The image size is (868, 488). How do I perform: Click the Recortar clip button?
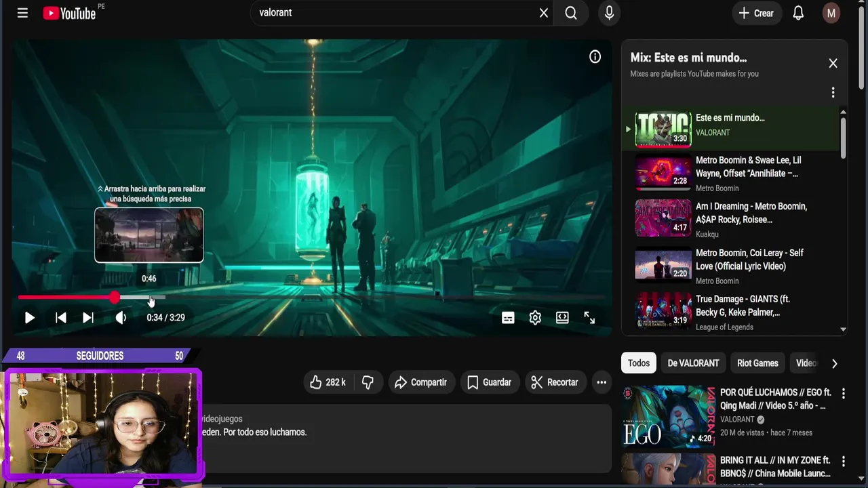[555, 382]
